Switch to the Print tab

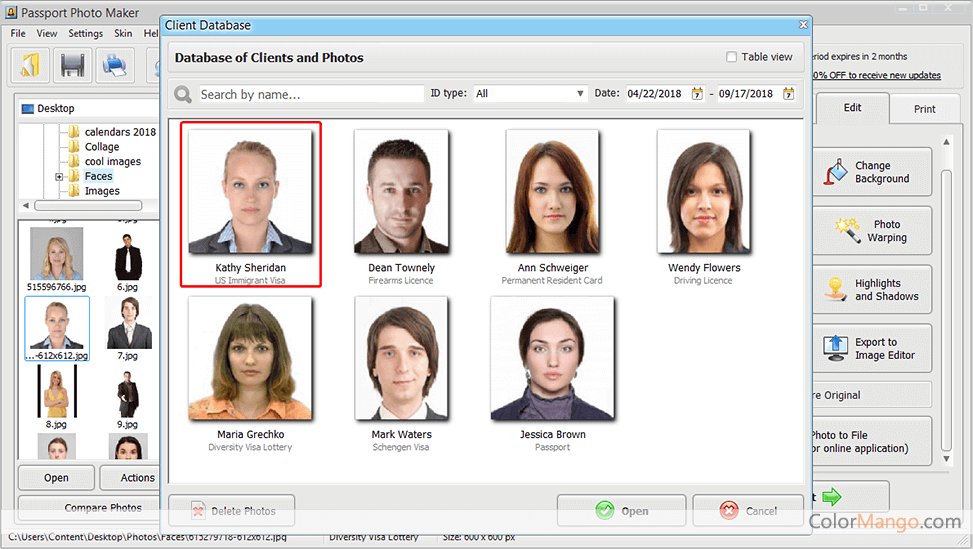pyautogui.click(x=924, y=109)
